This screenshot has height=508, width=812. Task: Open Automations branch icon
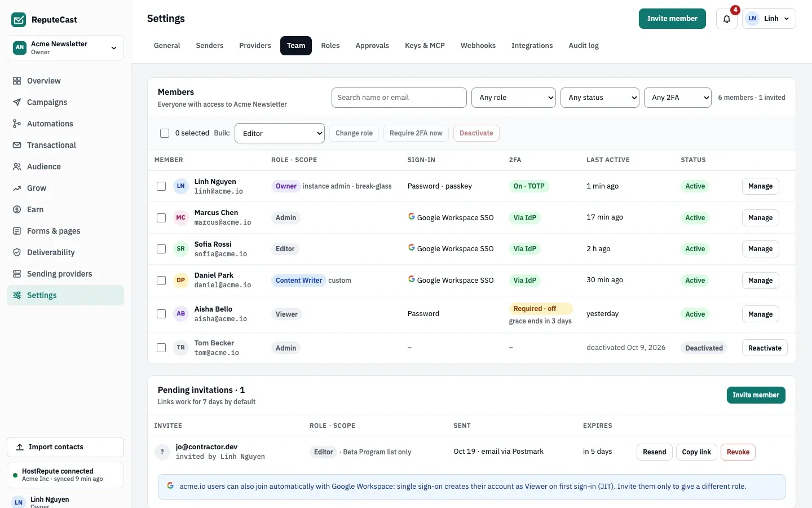coord(17,124)
